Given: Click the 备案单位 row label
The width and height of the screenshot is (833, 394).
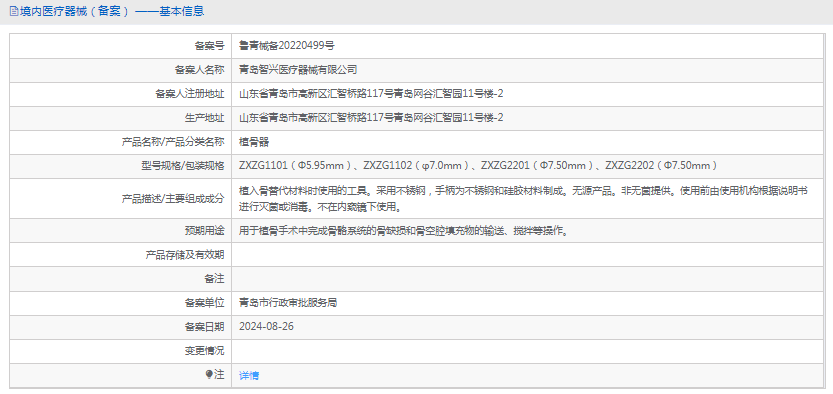Looking at the screenshot, I should [205, 303].
